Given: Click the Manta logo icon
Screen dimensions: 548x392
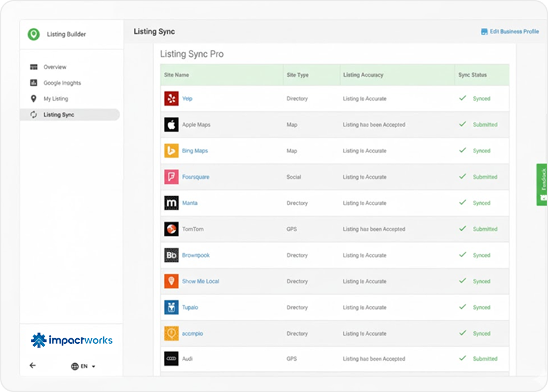Looking at the screenshot, I should coord(171,203).
